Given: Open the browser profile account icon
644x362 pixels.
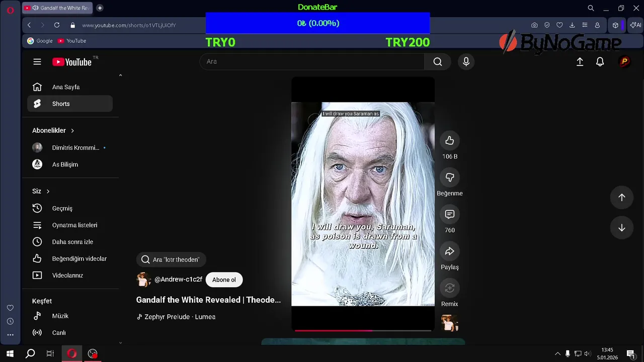Looking at the screenshot, I should click(x=597, y=25).
